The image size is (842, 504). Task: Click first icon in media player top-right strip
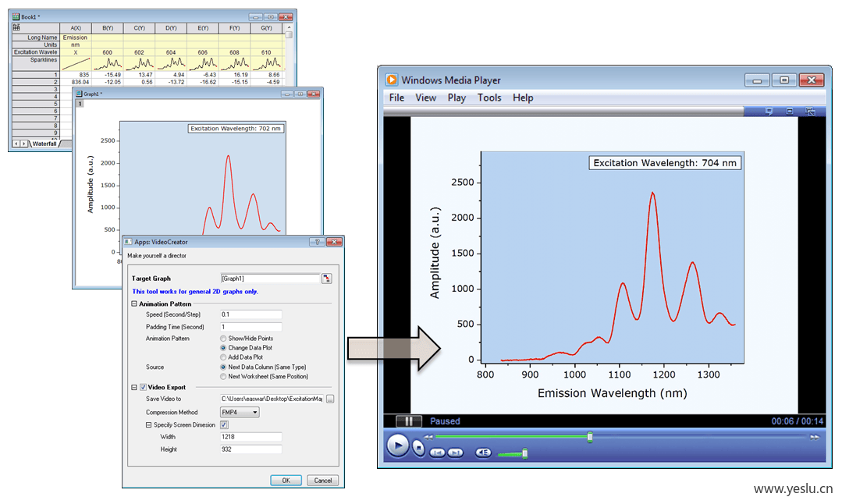769,111
